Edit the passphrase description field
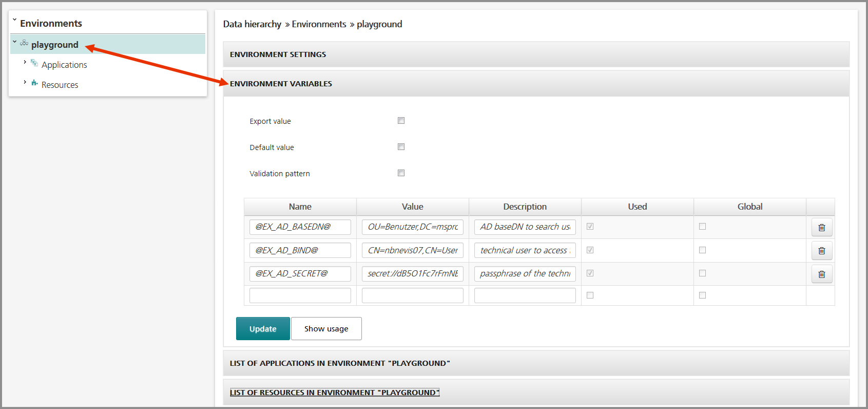Image resolution: width=868 pixels, height=409 pixels. tap(525, 274)
